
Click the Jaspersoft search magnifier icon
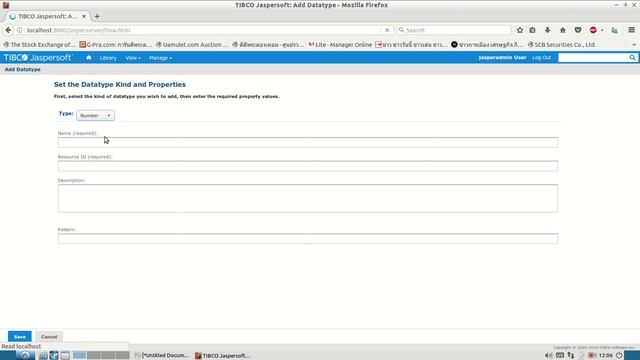coord(632,58)
